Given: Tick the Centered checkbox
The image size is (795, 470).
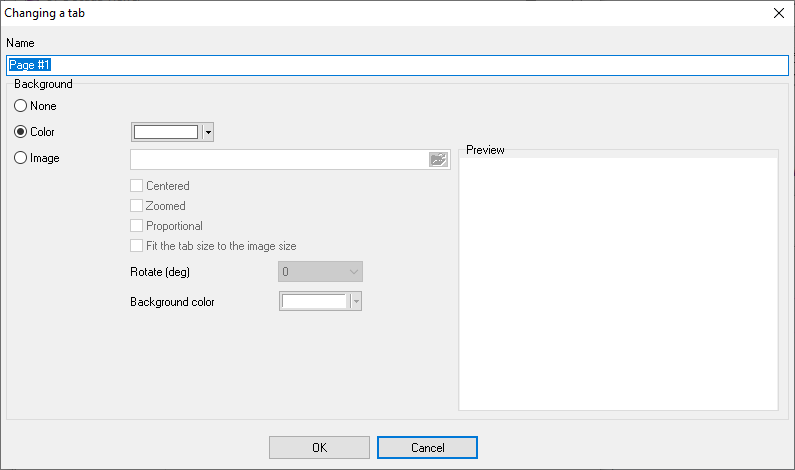Looking at the screenshot, I should [136, 186].
